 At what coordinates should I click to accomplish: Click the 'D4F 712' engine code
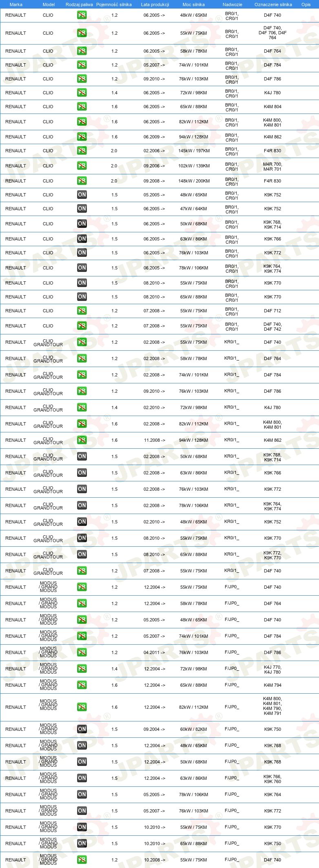[x=272, y=311]
